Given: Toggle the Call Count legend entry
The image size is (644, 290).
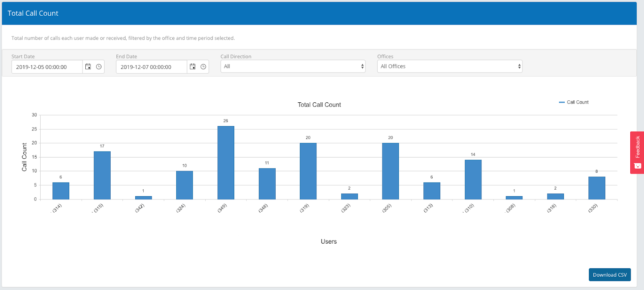Looking at the screenshot, I should 574,102.
